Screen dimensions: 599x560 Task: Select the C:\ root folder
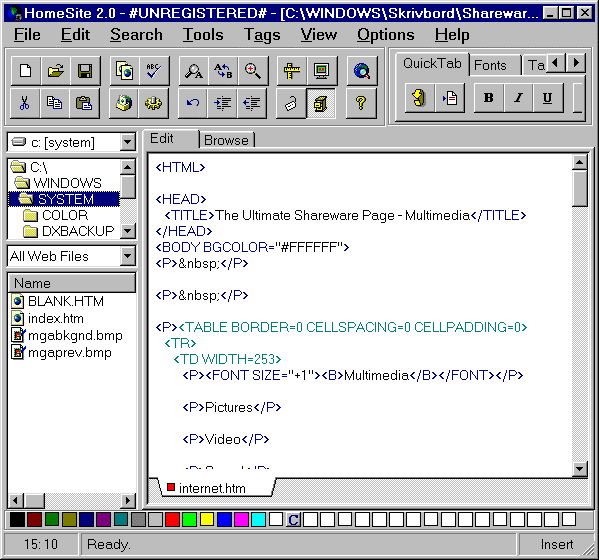tap(29, 167)
